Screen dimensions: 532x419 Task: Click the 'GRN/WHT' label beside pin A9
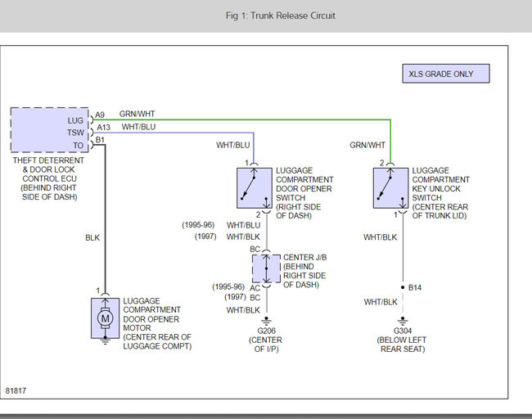137,114
